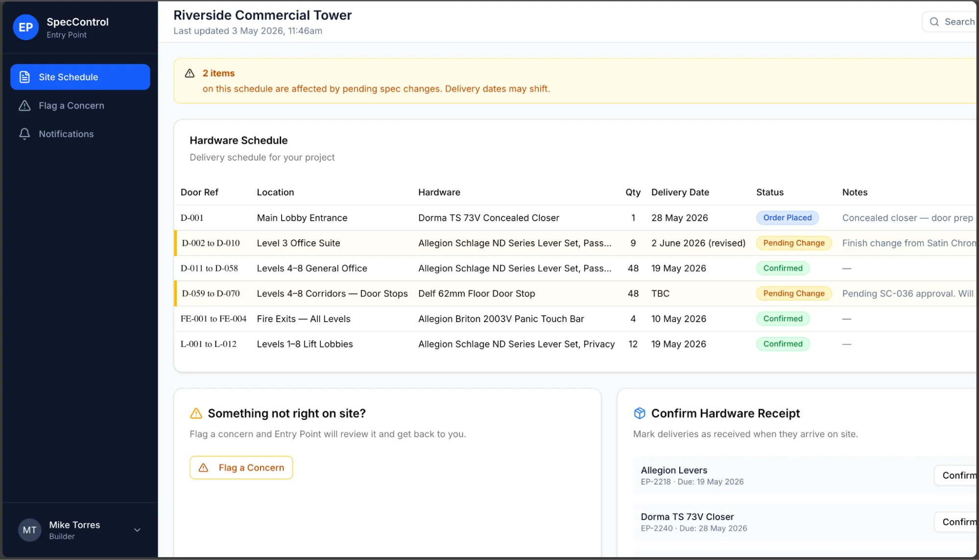Click Allegion Briton 2003V Panic Touch Bar
The height and width of the screenshot is (560, 979).
tap(501, 319)
